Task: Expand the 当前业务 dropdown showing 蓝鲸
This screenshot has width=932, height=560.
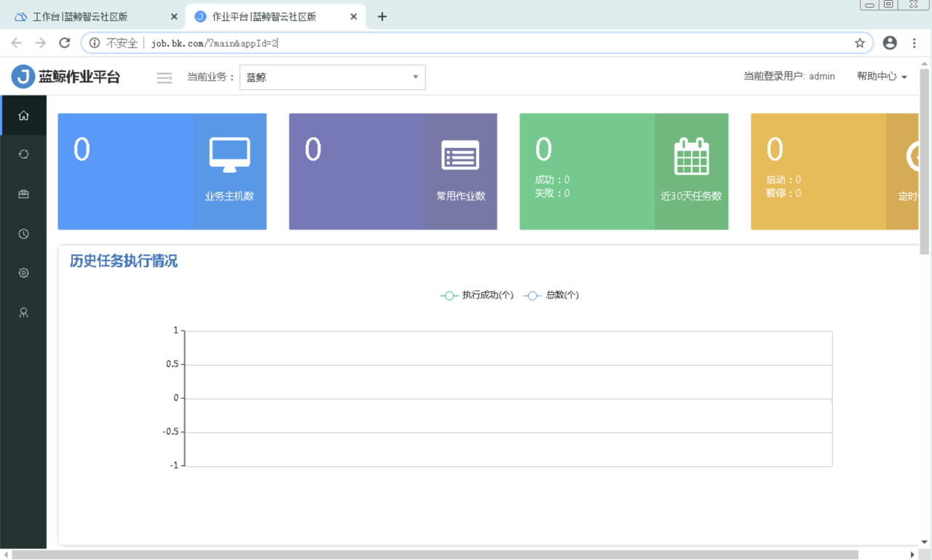Action: (x=332, y=77)
